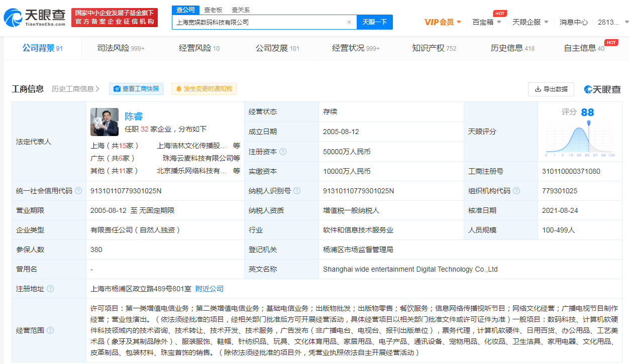Click the 天眼一下 search button
The width and height of the screenshot is (629, 364).
click(x=375, y=22)
